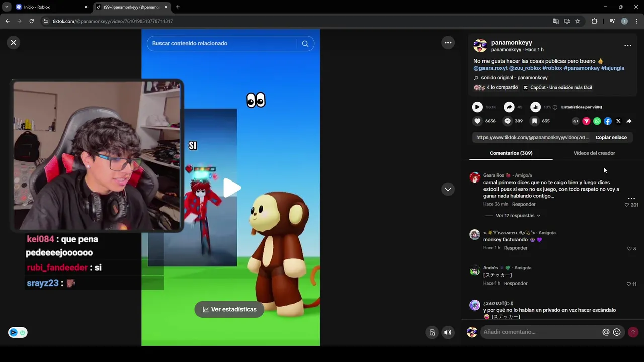Close the 'Inicio - Roblox' tab
Screen dimensions: 644x362
coord(86,7)
